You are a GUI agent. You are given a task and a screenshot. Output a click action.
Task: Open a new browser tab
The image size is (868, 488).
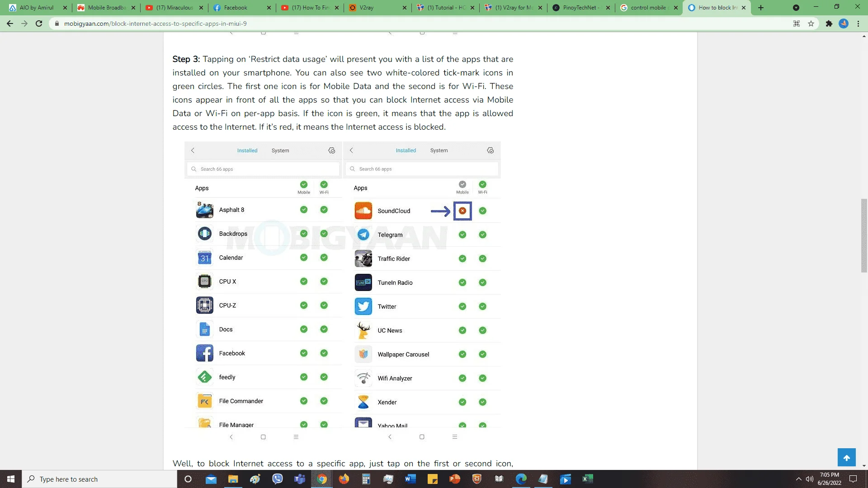coord(761,8)
